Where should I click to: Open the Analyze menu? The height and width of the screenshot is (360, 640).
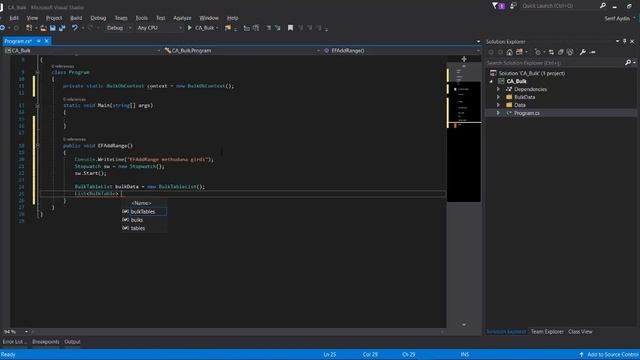182,18
